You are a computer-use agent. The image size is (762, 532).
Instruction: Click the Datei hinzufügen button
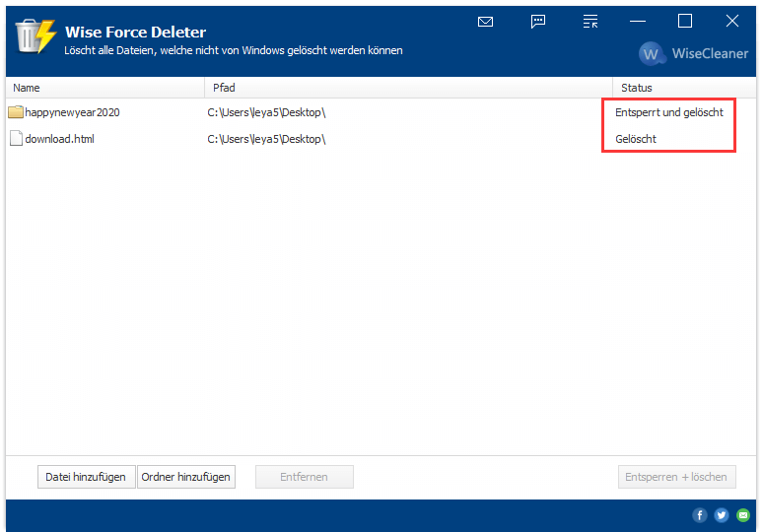(86, 477)
